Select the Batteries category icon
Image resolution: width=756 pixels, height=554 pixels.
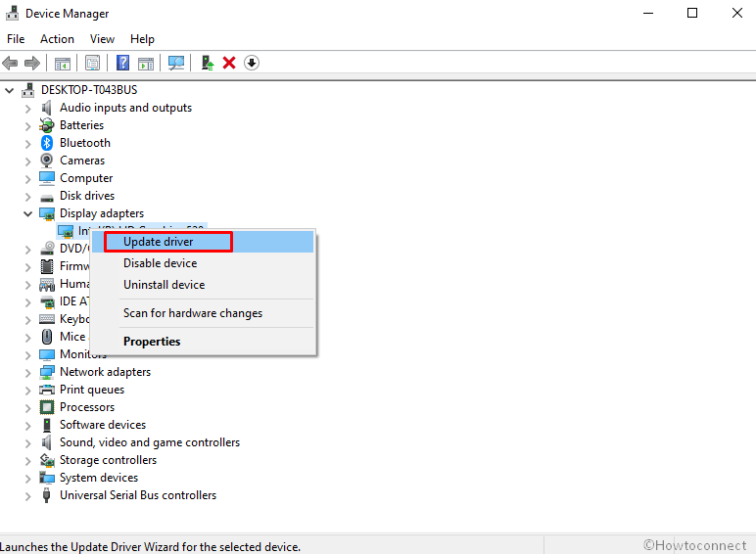(x=47, y=125)
